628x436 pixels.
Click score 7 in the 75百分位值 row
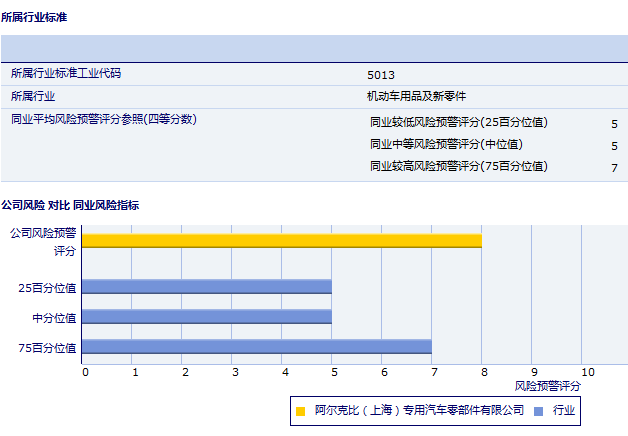[614, 168]
